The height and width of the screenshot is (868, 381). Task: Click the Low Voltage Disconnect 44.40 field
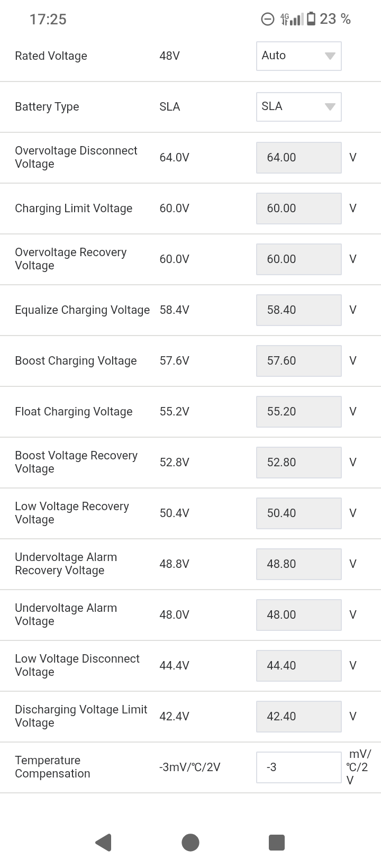(x=299, y=666)
